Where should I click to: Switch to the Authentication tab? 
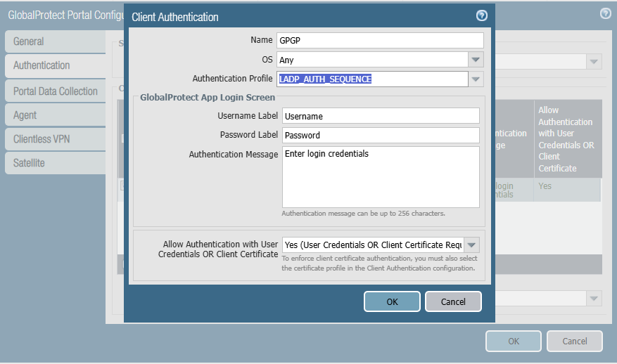click(56, 65)
